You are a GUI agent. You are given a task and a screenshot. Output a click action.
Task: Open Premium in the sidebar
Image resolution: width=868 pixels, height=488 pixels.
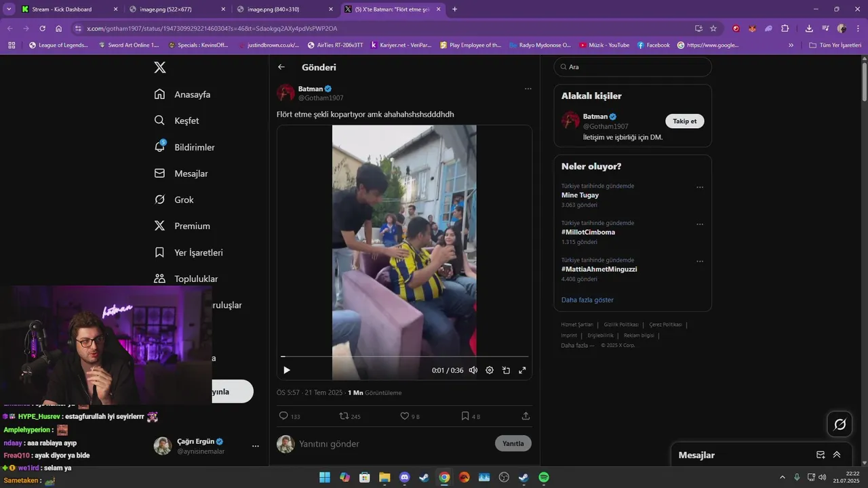(x=182, y=226)
